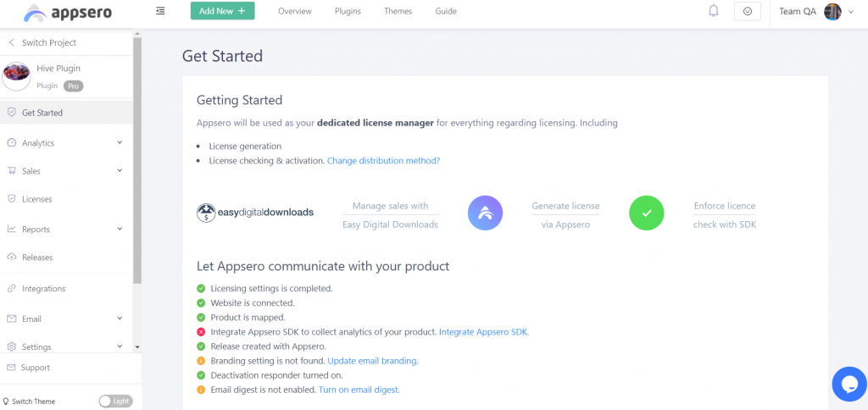Open the Team QA account dropdown arrow
Screen dimensions: 868x410
click(x=851, y=12)
